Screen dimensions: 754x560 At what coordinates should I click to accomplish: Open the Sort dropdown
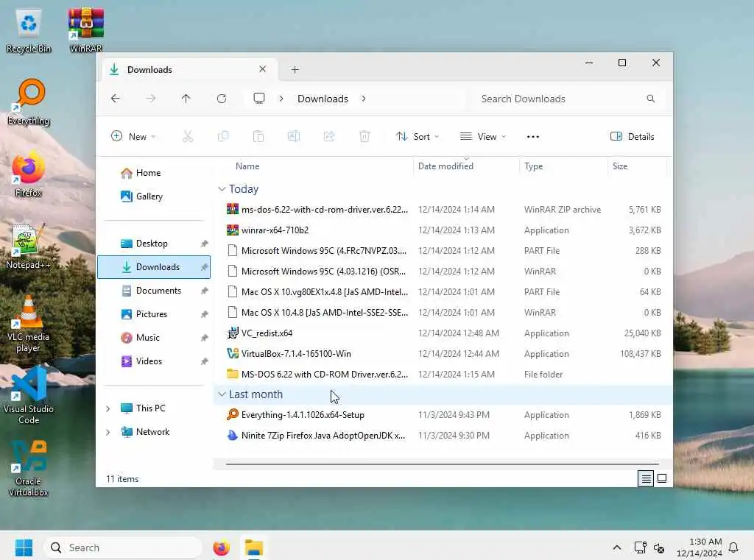tap(417, 137)
